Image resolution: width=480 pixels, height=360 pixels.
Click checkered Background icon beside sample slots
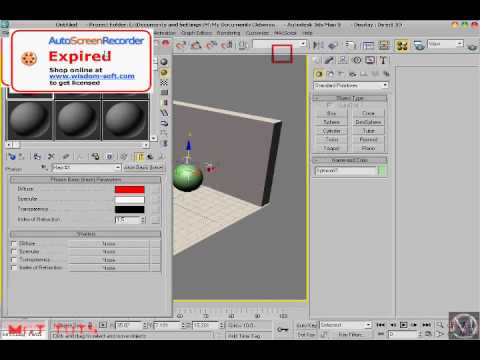(164, 83)
